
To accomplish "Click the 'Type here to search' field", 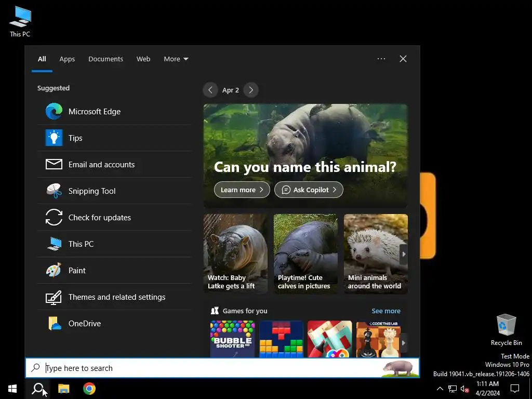I will [x=222, y=368].
